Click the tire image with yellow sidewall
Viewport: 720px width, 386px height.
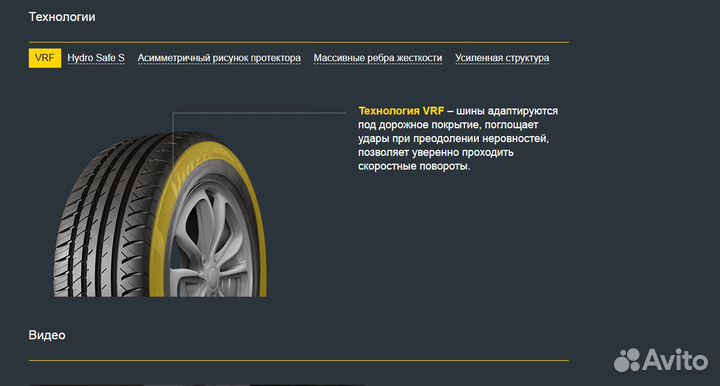160,214
